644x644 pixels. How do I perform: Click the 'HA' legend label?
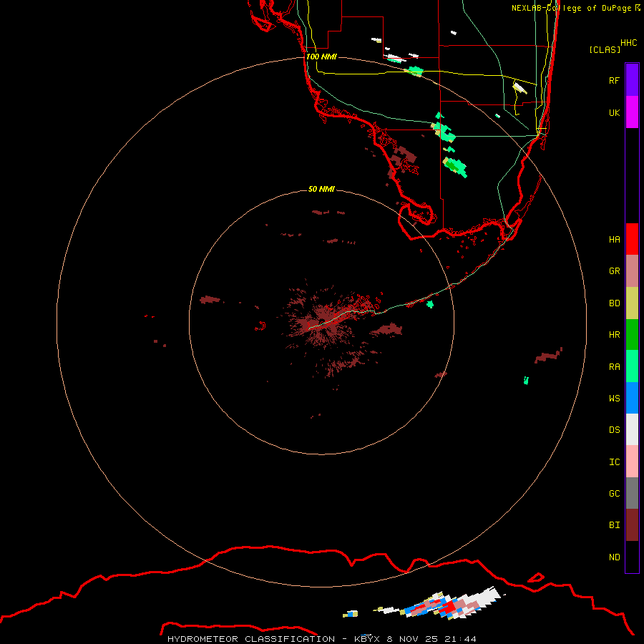pyautogui.click(x=614, y=239)
